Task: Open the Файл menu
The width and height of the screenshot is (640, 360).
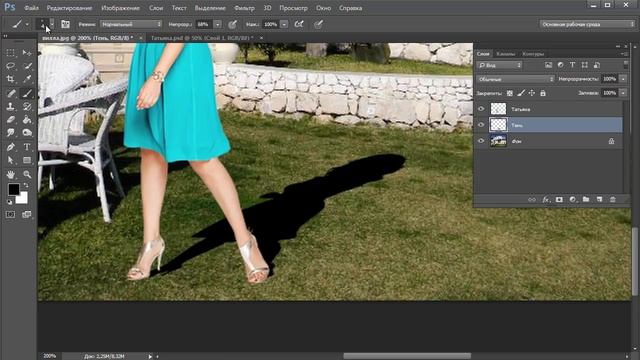Action: coord(31,8)
